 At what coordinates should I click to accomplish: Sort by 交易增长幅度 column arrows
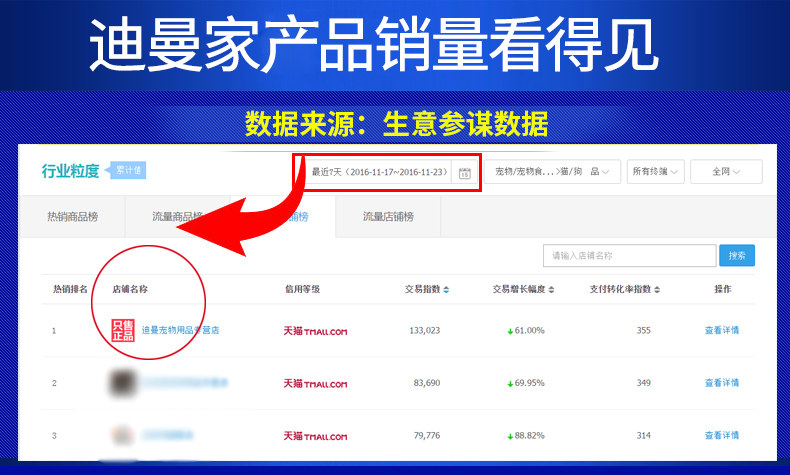tap(551, 290)
